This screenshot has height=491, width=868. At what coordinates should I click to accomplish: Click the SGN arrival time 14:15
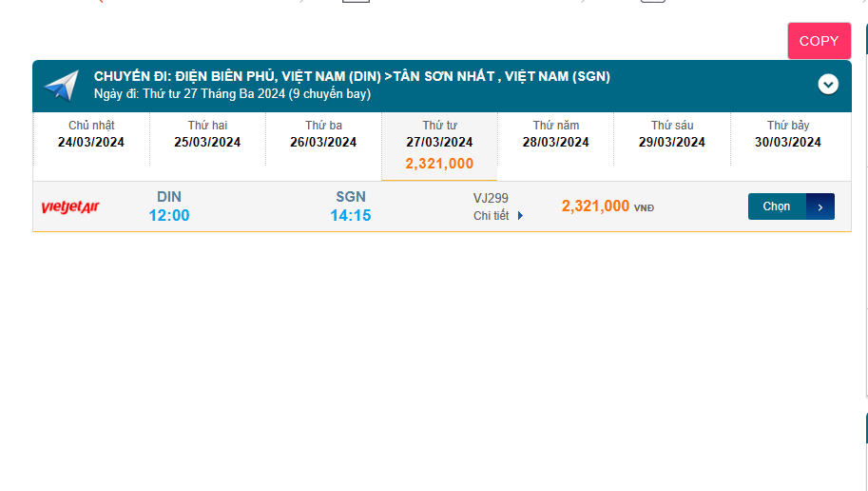(351, 216)
